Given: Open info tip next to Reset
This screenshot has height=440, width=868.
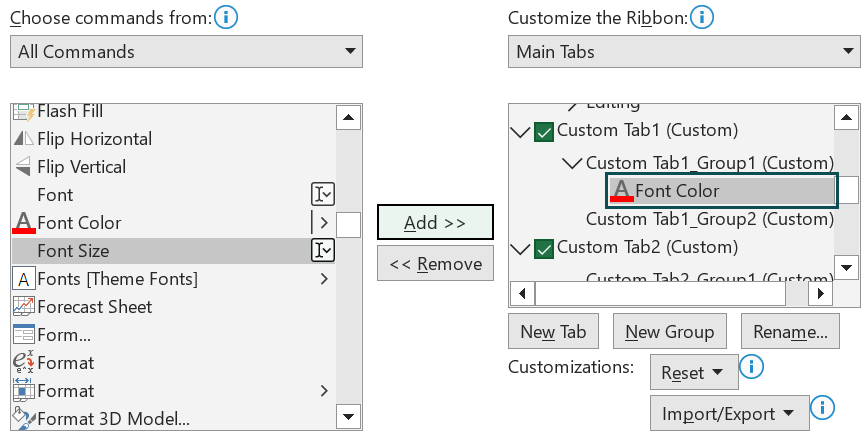Looking at the screenshot, I should pos(752,366).
